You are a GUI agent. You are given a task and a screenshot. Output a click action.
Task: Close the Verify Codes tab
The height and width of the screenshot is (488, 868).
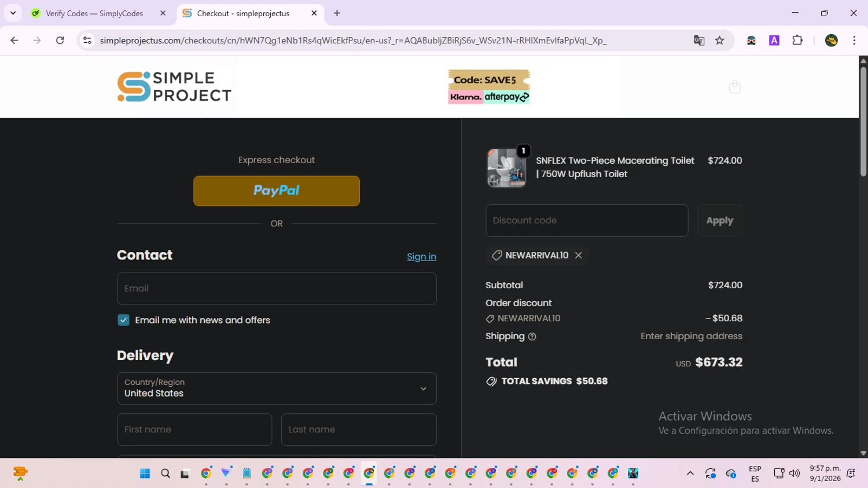point(163,13)
